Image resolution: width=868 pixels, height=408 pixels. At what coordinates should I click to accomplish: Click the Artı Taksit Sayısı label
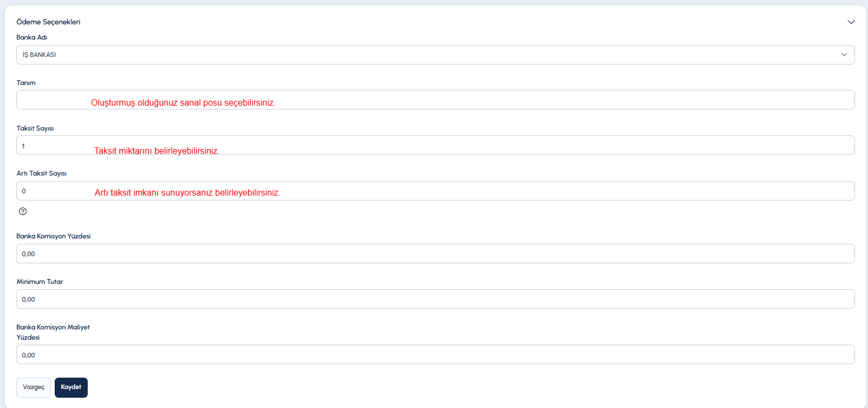(42, 173)
